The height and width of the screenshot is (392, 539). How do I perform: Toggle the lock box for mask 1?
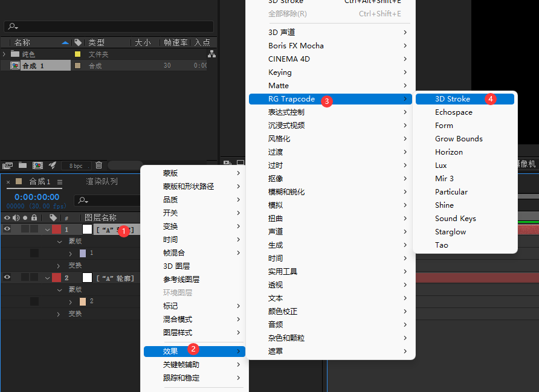(x=34, y=253)
